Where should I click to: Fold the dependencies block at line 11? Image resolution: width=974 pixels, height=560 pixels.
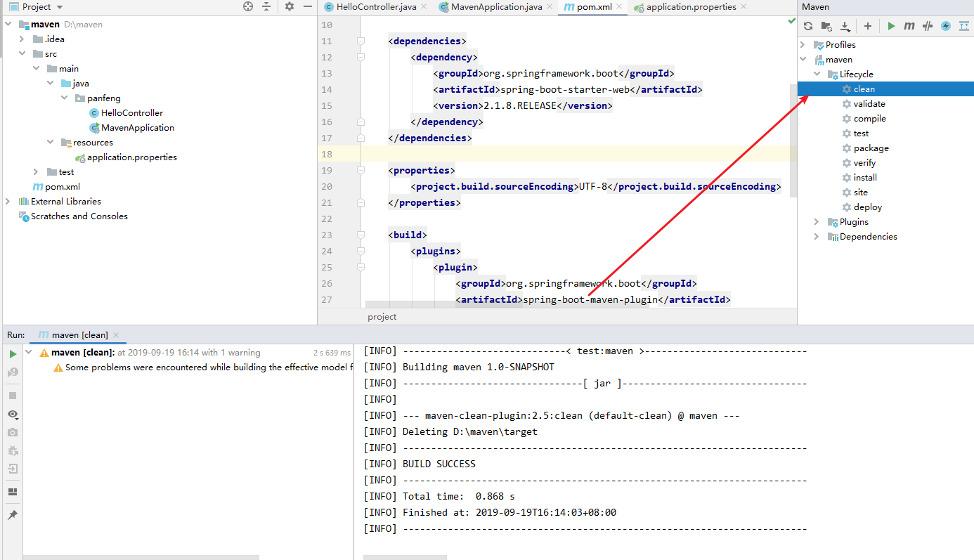point(361,41)
